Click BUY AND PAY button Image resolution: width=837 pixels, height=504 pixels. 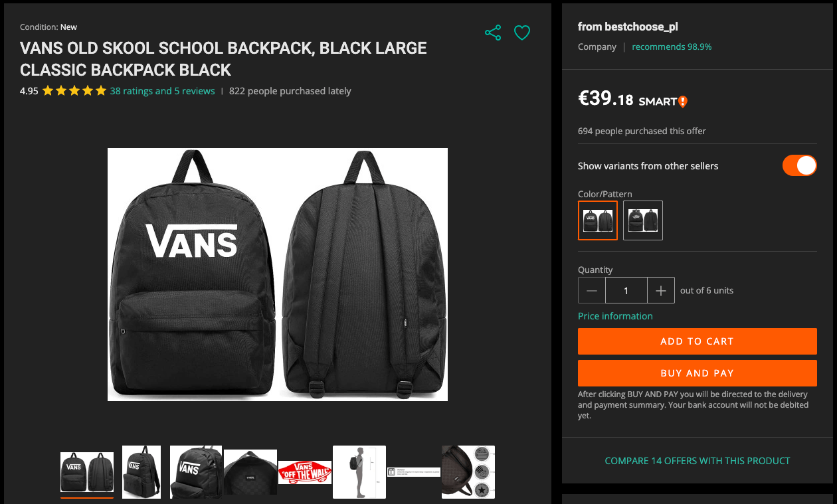[x=697, y=373]
